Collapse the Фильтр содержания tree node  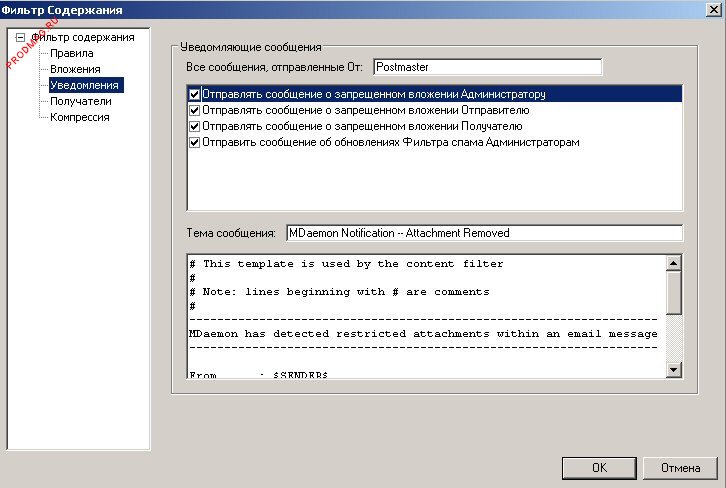click(19, 37)
